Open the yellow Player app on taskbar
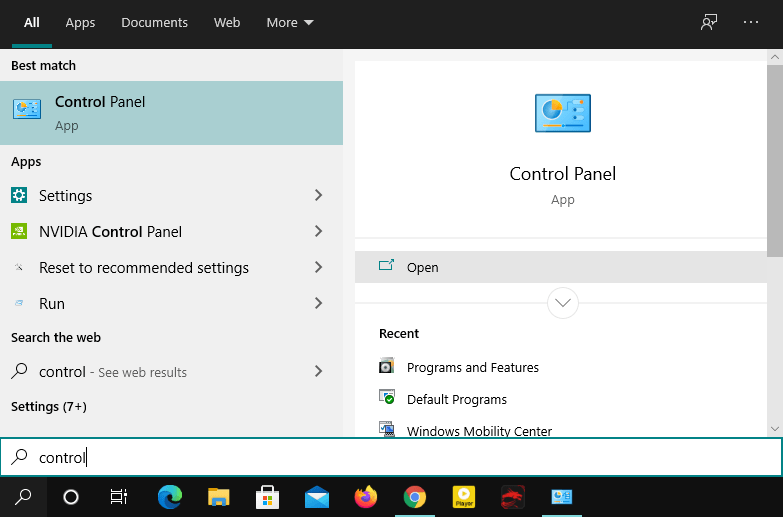Screen dimensions: 783x517 pyautogui.click(x=463, y=497)
